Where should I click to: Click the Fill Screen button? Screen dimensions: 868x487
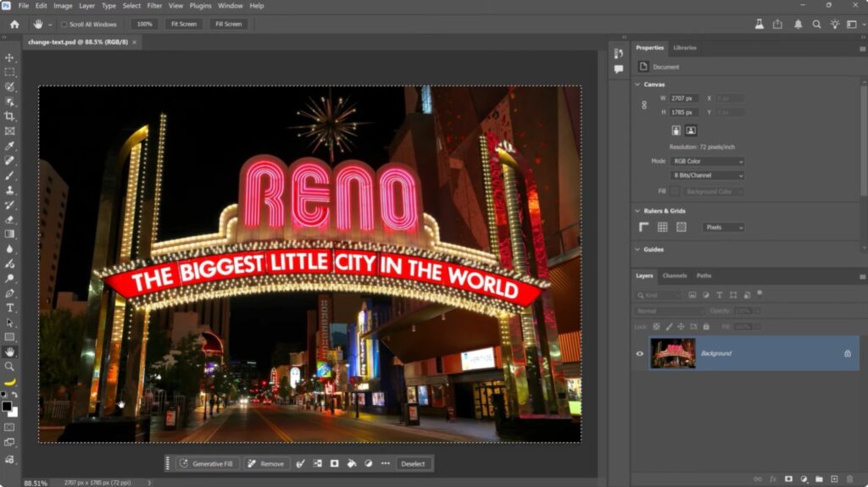tap(229, 25)
